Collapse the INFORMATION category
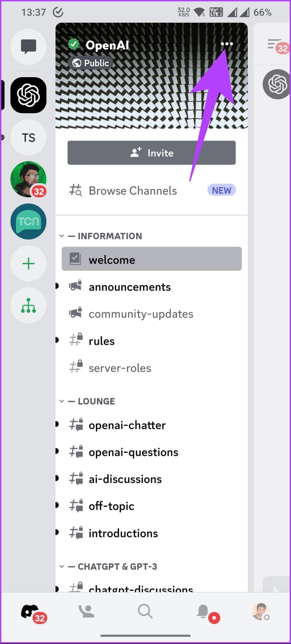Screen dimensions: 291x644 coord(101,236)
